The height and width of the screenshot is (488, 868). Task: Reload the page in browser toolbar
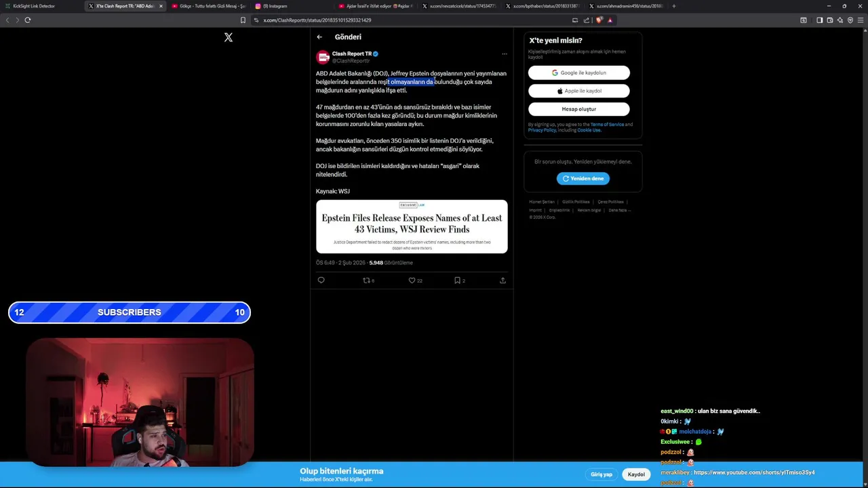pos(28,20)
